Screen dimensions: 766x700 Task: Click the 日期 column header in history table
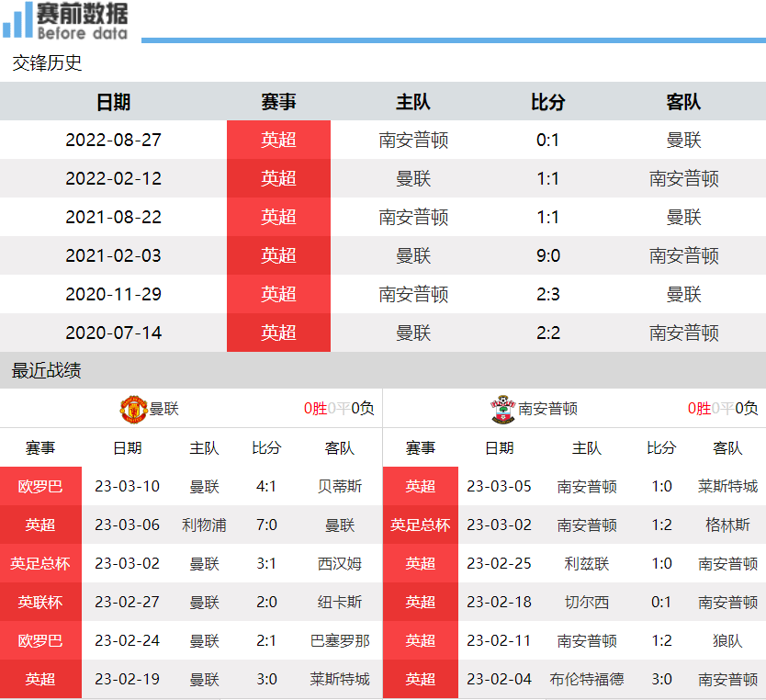(x=113, y=102)
